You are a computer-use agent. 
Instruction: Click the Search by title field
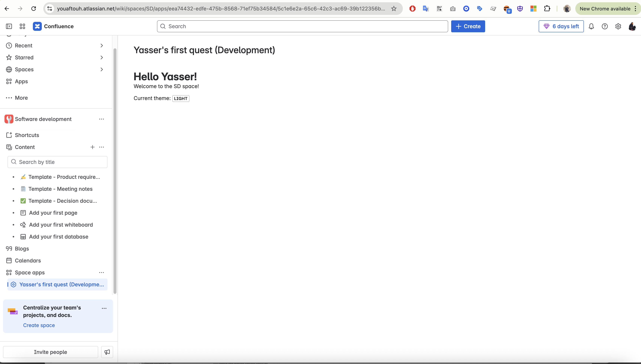[x=57, y=162]
